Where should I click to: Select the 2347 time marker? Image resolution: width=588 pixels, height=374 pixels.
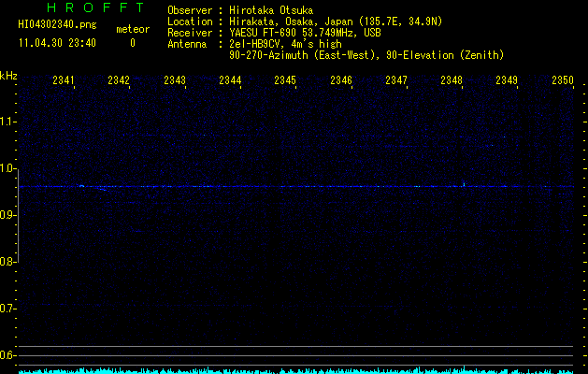(396, 80)
